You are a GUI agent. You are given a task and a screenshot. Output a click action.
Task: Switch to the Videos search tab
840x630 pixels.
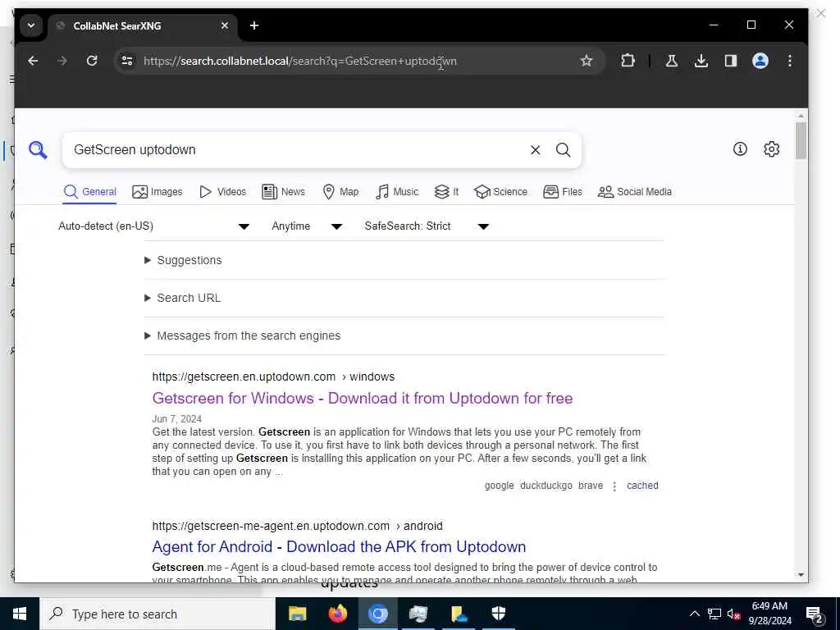point(222,192)
